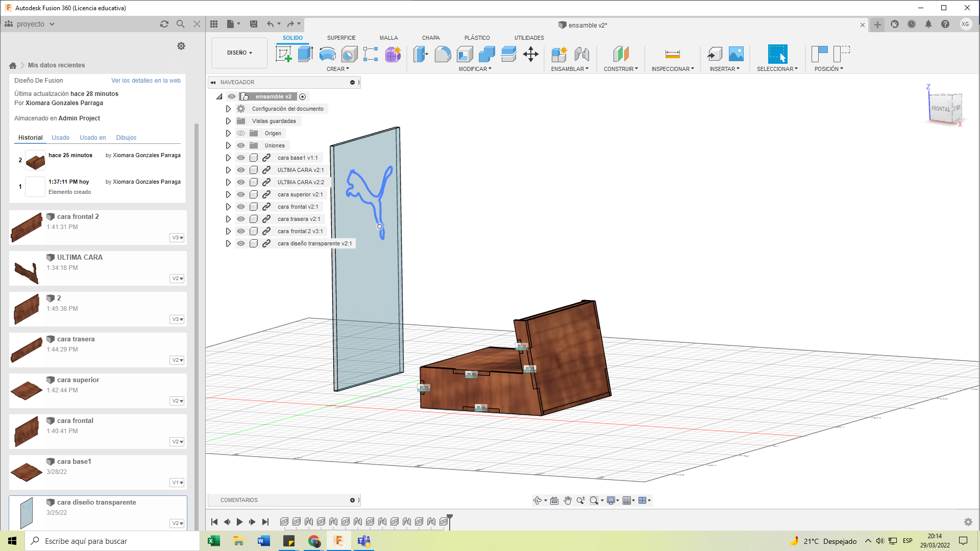
Task: Click the Save icon
Action: click(254, 24)
